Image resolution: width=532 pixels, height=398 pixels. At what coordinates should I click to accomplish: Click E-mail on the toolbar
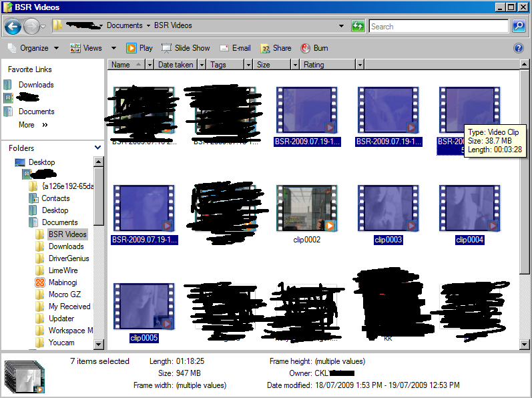point(236,48)
